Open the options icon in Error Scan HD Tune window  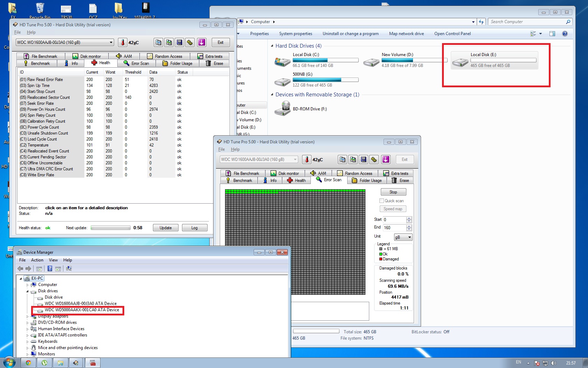tap(374, 159)
